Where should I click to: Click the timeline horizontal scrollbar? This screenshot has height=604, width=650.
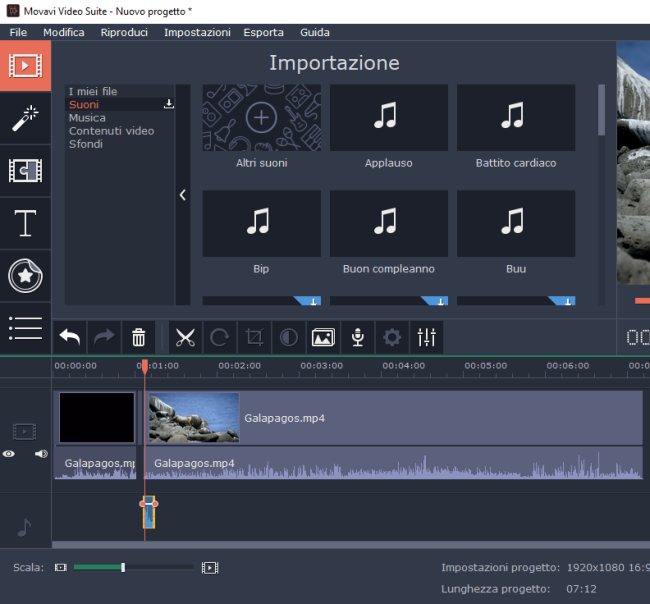tap(351, 545)
